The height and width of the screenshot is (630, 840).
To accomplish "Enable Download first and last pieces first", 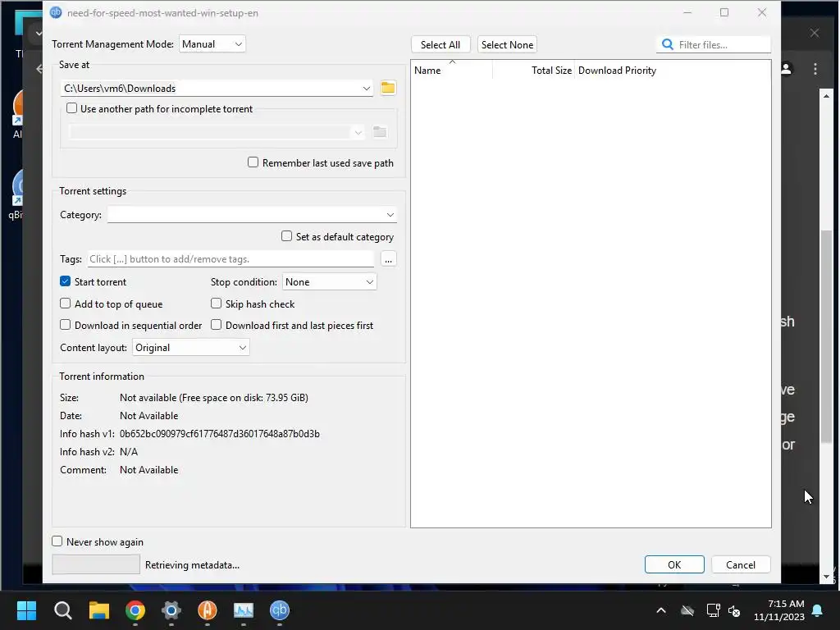I will pos(217,325).
